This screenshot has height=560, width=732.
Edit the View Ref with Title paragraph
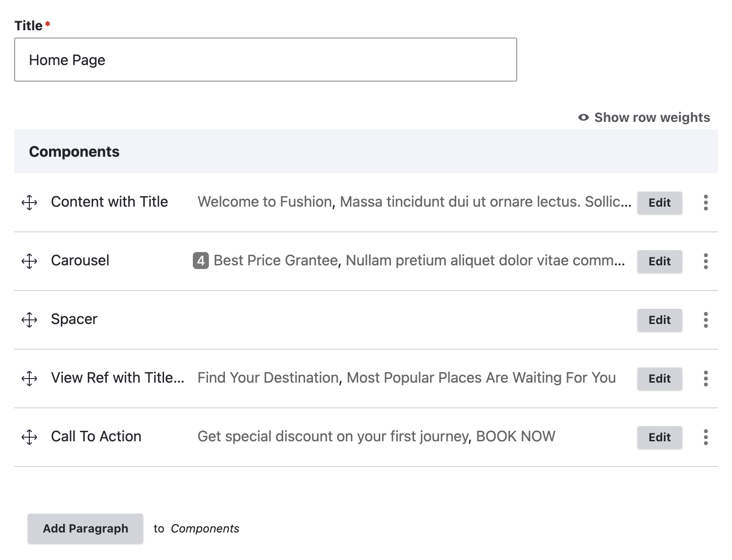(659, 379)
